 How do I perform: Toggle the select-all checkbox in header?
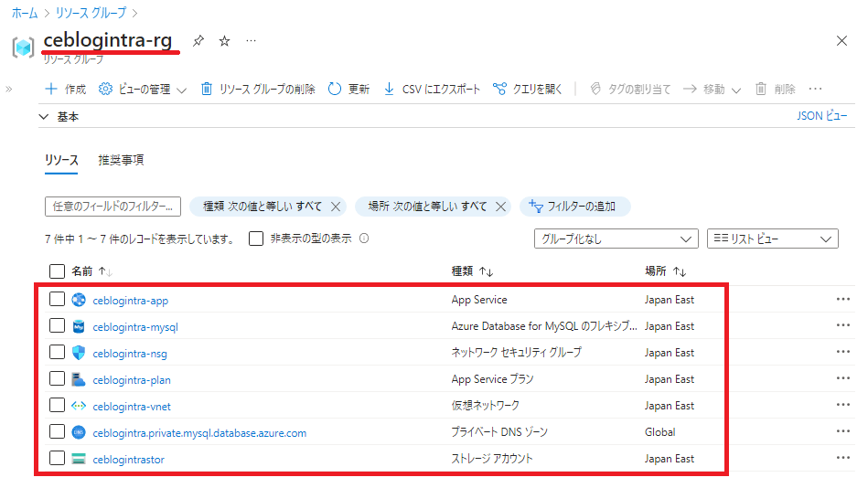[57, 271]
